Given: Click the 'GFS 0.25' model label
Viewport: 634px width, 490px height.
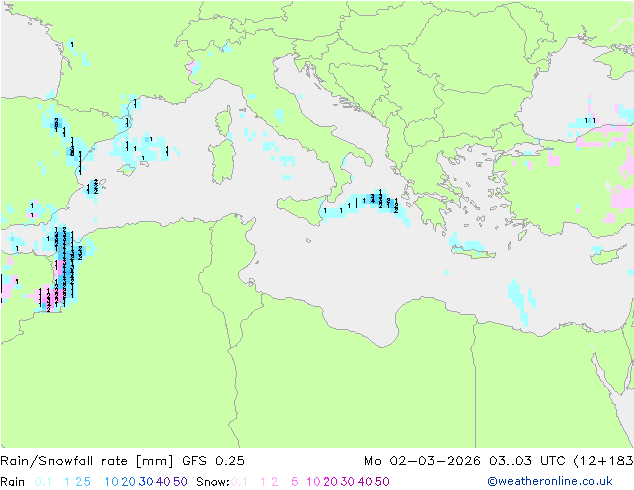Looking at the screenshot, I should click(x=213, y=461).
